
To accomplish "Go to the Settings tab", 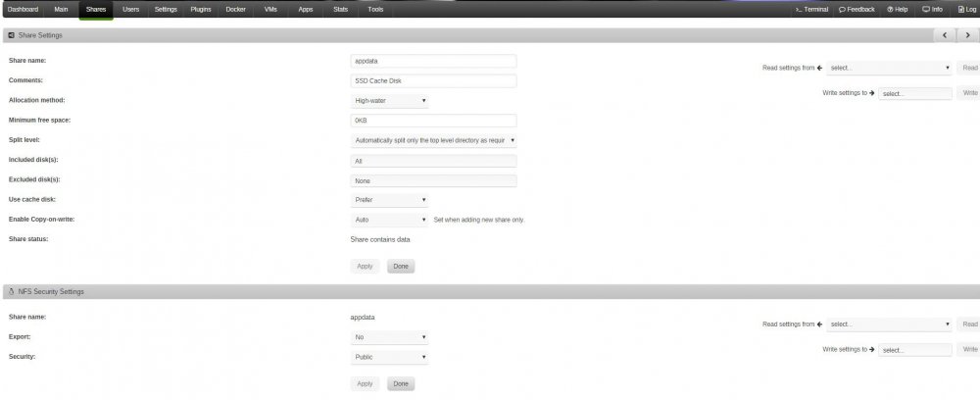I will point(166,10).
